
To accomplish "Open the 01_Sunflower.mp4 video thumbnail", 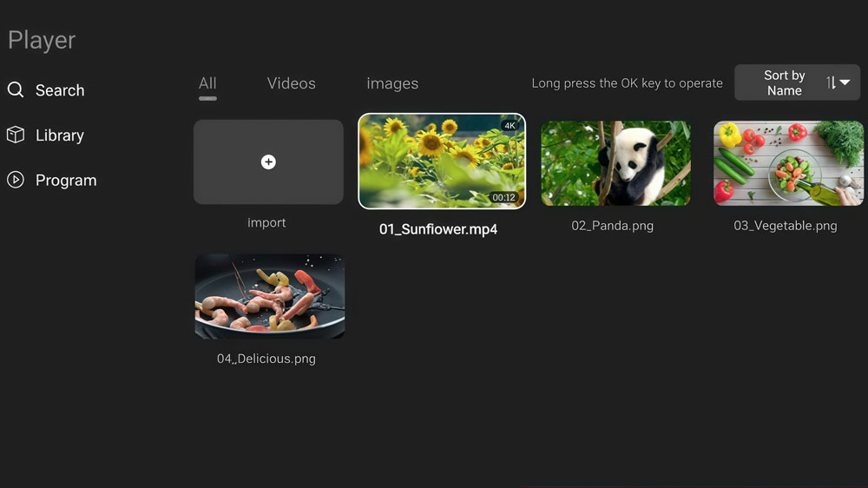I will [442, 162].
